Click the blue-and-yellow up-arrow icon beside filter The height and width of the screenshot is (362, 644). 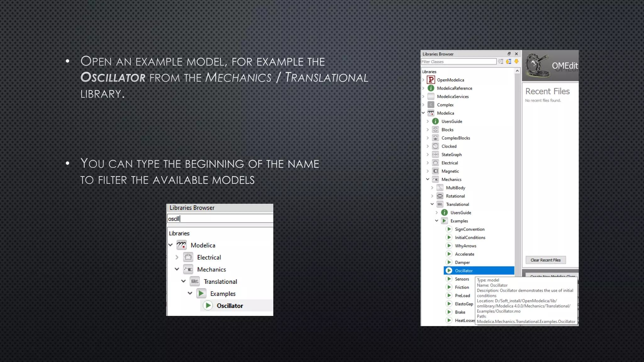click(508, 62)
